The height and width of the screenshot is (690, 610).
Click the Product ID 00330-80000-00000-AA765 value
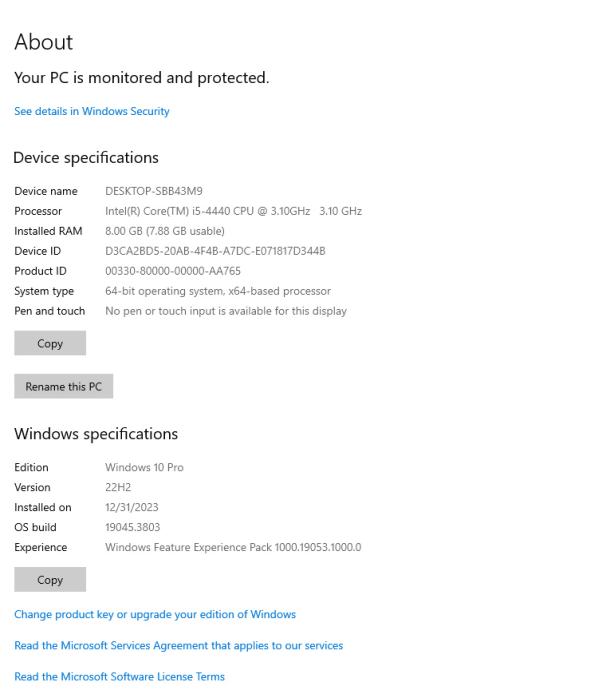click(172, 271)
